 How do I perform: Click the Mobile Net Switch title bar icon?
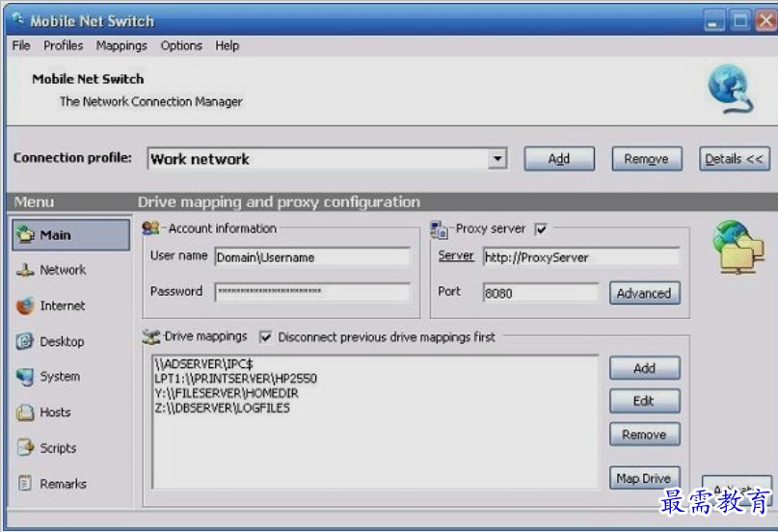pyautogui.click(x=18, y=20)
